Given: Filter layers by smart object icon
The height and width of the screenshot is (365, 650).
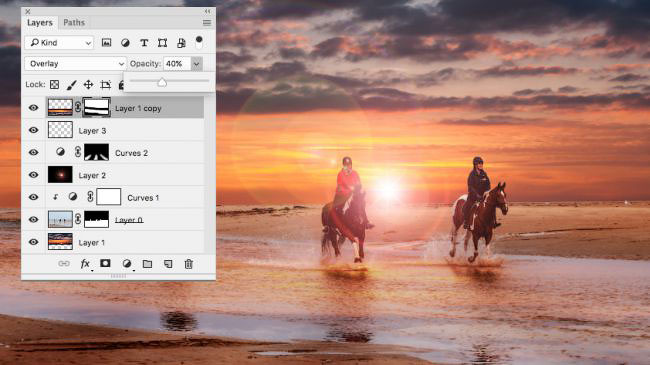Looking at the screenshot, I should (181, 43).
